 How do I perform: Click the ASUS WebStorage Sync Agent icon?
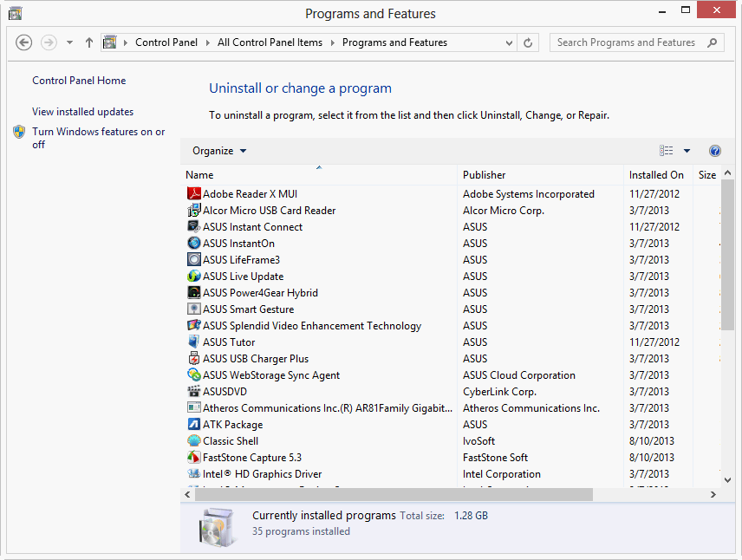tap(194, 374)
